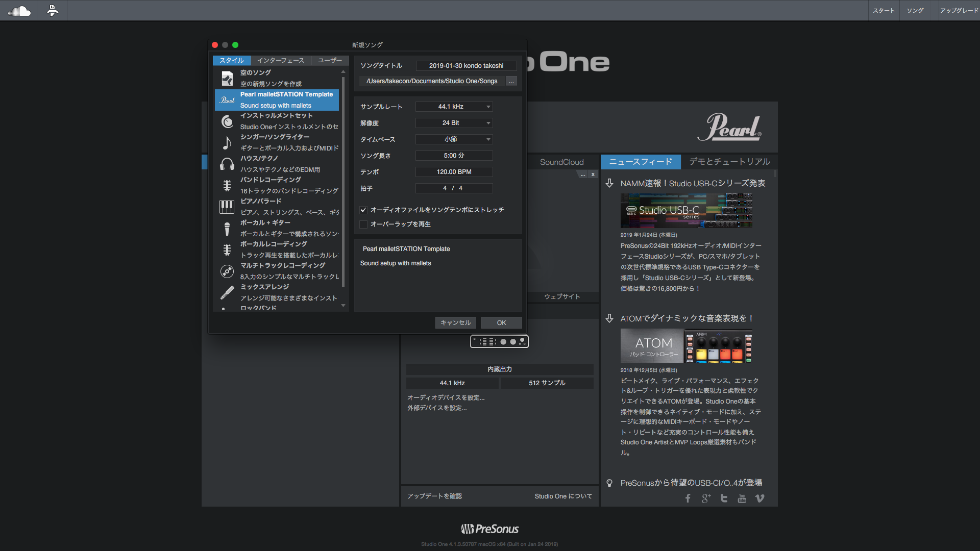Click the artist panel ellipsis button
This screenshot has height=551, width=980.
tap(583, 174)
